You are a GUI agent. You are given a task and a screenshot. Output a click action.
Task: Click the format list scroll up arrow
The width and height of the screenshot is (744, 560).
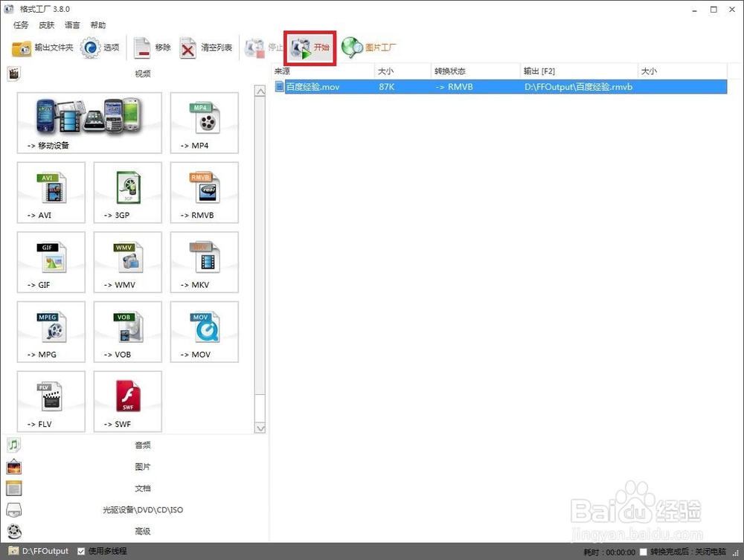pos(260,91)
